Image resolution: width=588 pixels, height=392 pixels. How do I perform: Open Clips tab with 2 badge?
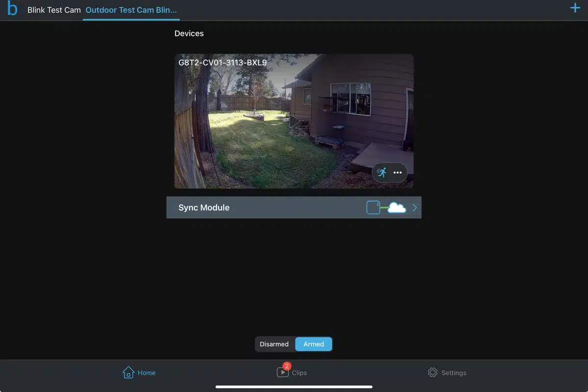coord(292,371)
